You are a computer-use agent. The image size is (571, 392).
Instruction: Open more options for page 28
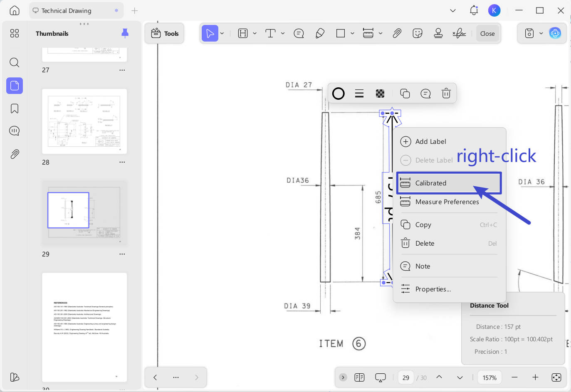122,162
